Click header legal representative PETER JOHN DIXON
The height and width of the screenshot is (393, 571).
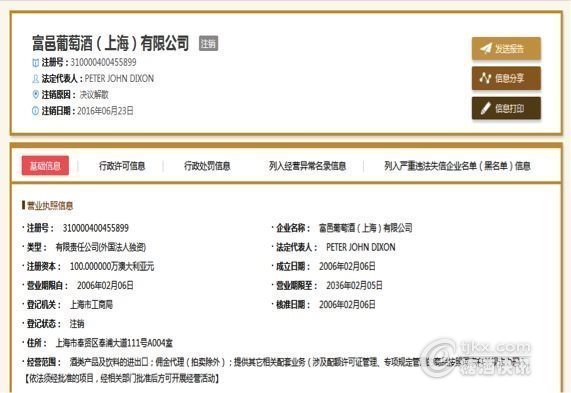[119, 78]
